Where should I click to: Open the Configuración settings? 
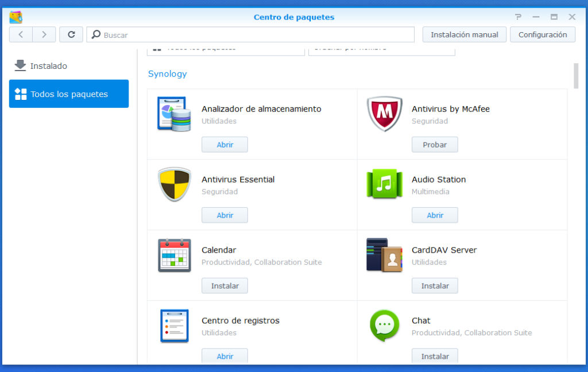543,34
